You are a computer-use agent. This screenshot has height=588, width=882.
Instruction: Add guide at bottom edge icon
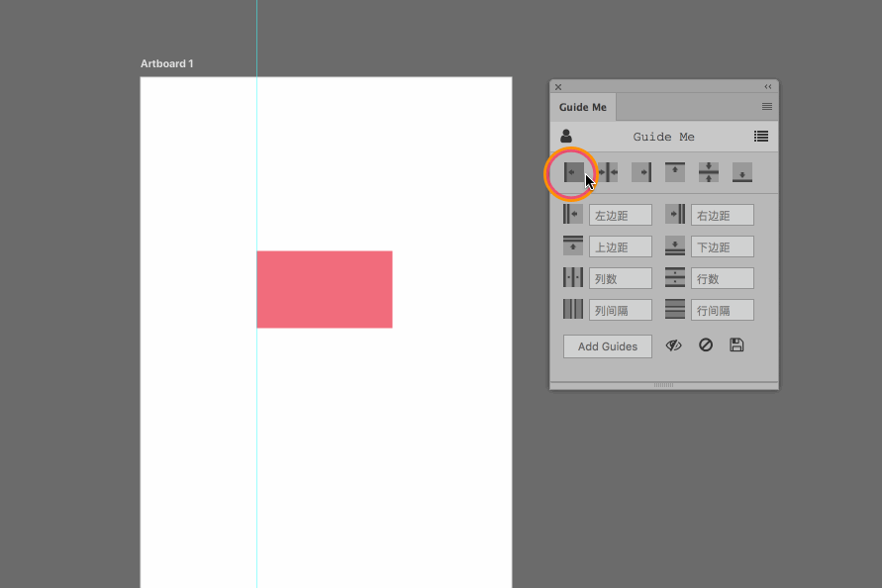coord(742,172)
